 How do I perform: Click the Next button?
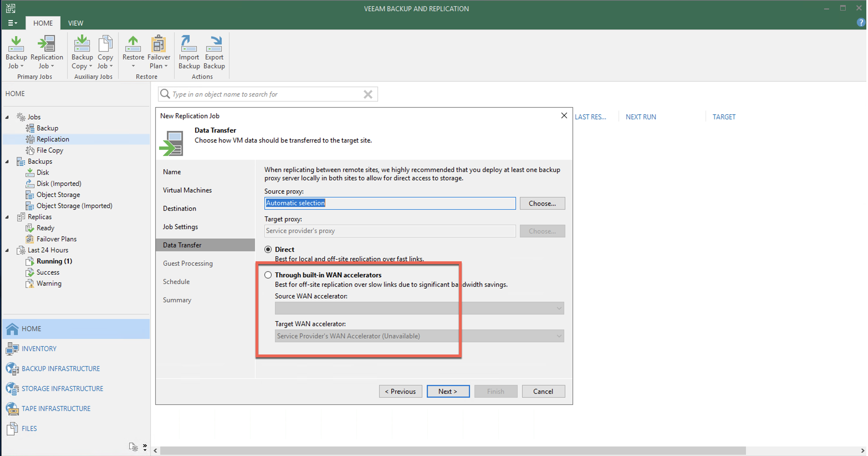pyautogui.click(x=448, y=391)
